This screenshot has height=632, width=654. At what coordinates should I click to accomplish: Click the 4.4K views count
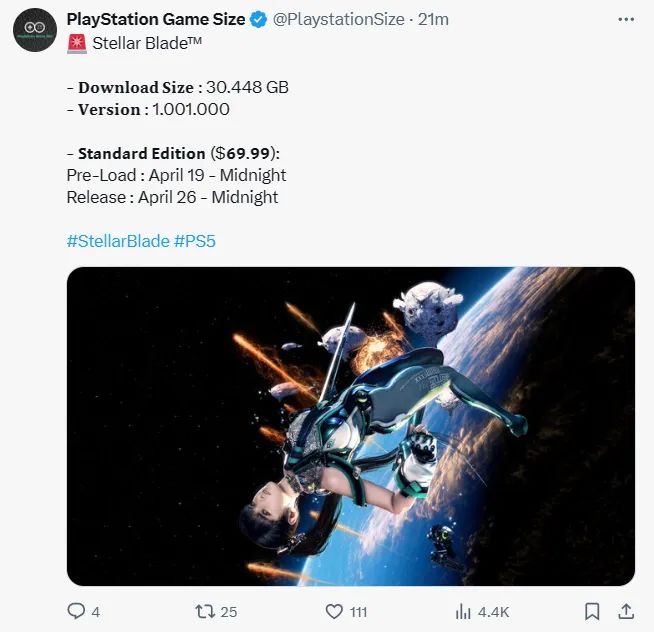click(495, 611)
